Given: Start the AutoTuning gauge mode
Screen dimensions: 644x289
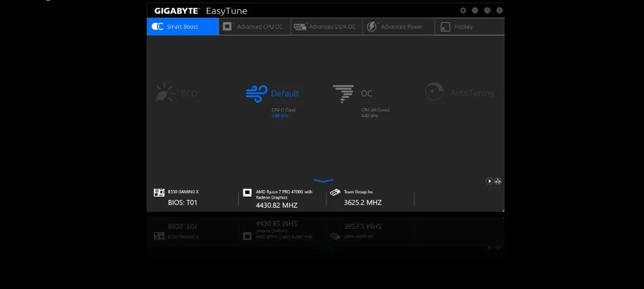Looking at the screenshot, I should click(x=459, y=92).
